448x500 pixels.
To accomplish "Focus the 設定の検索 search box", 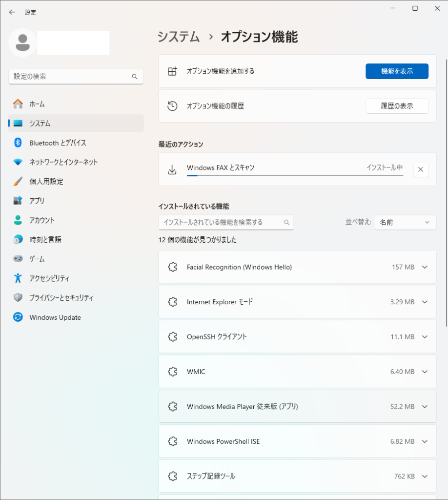I will point(76,77).
